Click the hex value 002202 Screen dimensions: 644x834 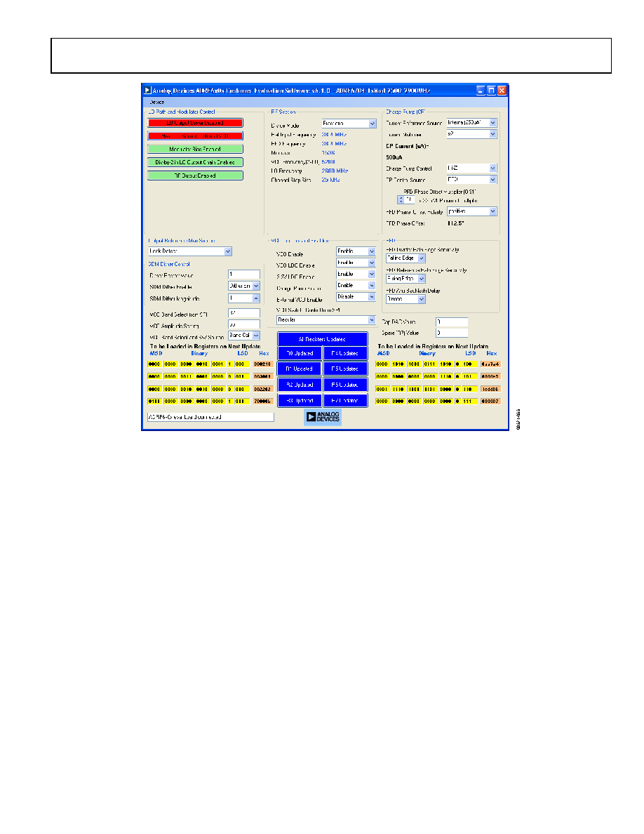[263, 390]
